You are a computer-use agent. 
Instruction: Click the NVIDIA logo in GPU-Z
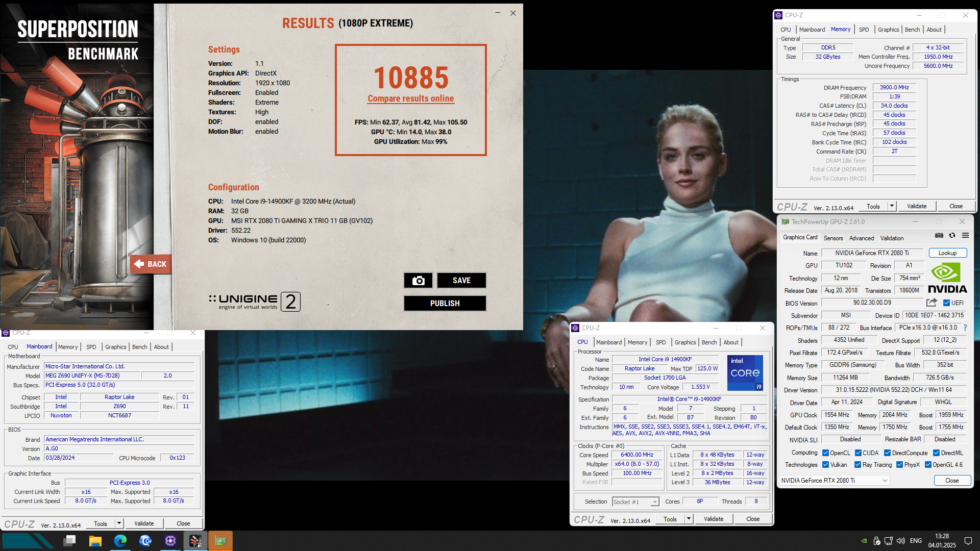click(x=947, y=278)
